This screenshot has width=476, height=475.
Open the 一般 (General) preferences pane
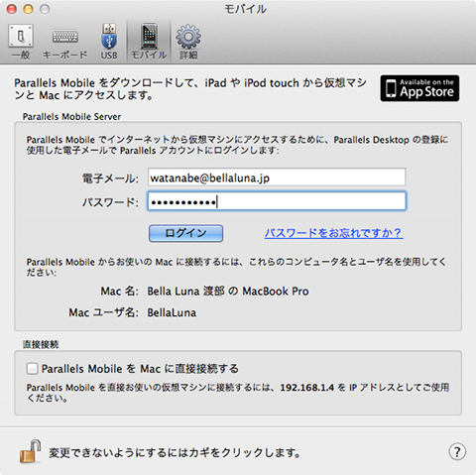(21, 42)
